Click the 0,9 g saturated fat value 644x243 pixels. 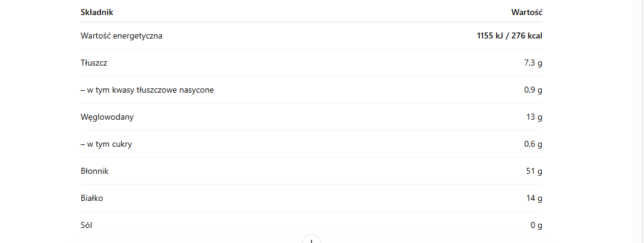coord(533,90)
